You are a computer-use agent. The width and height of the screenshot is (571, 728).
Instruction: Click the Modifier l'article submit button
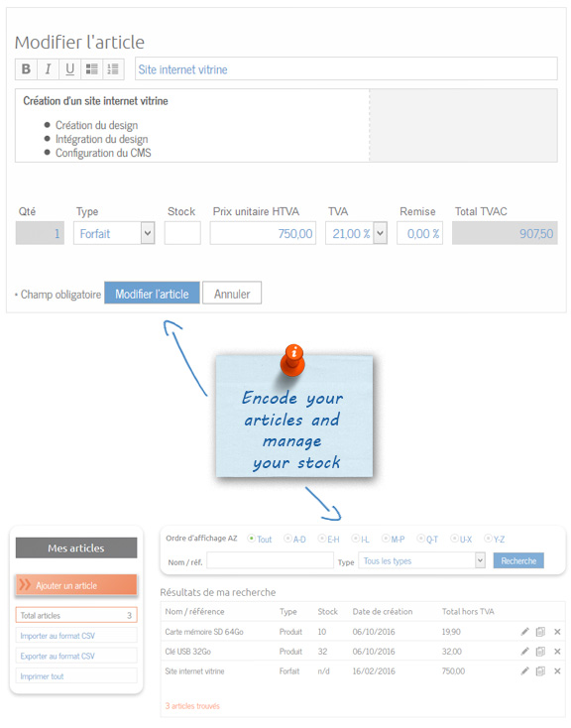(152, 293)
